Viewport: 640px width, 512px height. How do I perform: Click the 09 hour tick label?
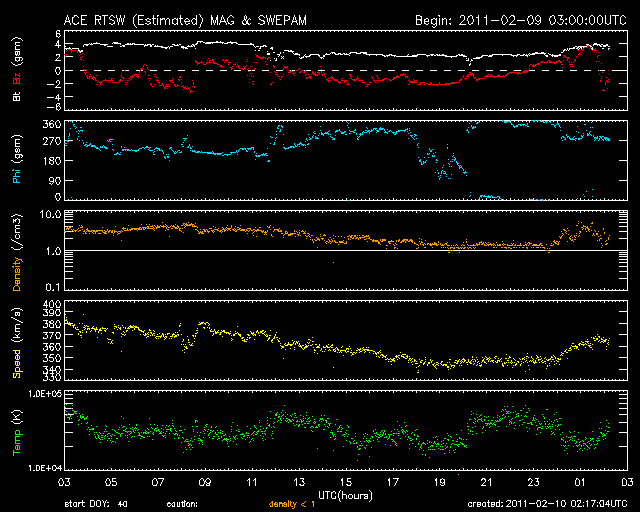point(205,482)
